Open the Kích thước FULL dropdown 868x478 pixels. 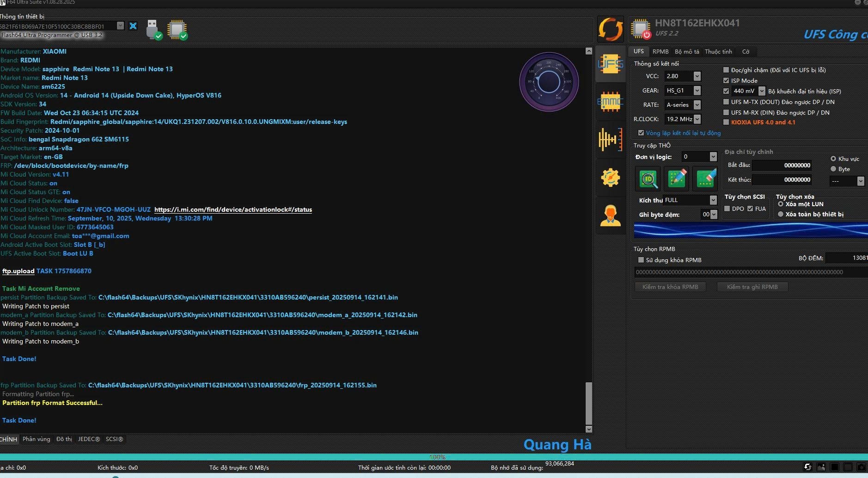pos(713,200)
